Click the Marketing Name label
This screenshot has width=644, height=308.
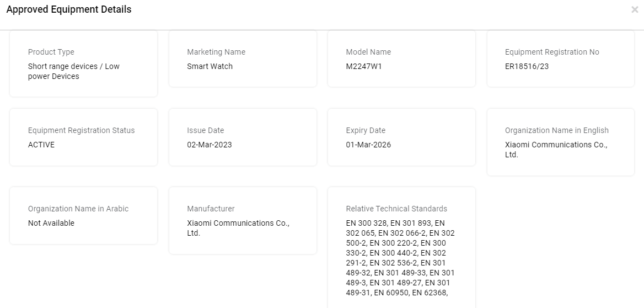[x=216, y=52]
